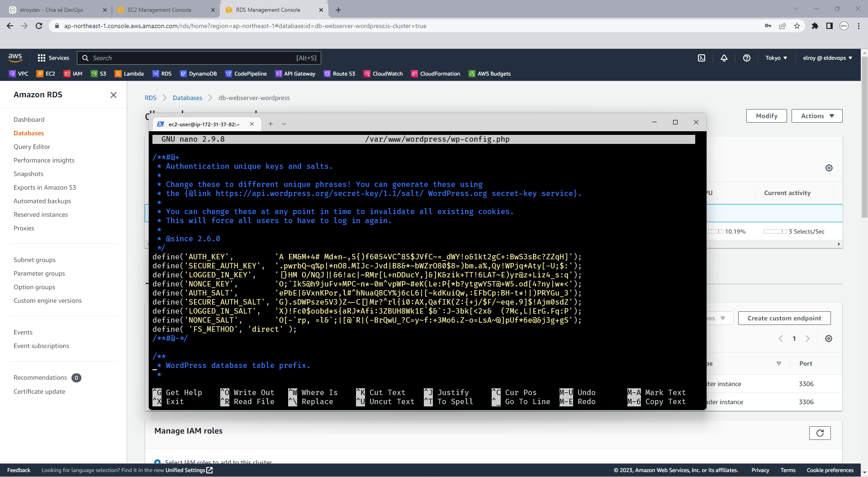Open the API Gateway favorite shortcut
868x477 pixels.
295,74
